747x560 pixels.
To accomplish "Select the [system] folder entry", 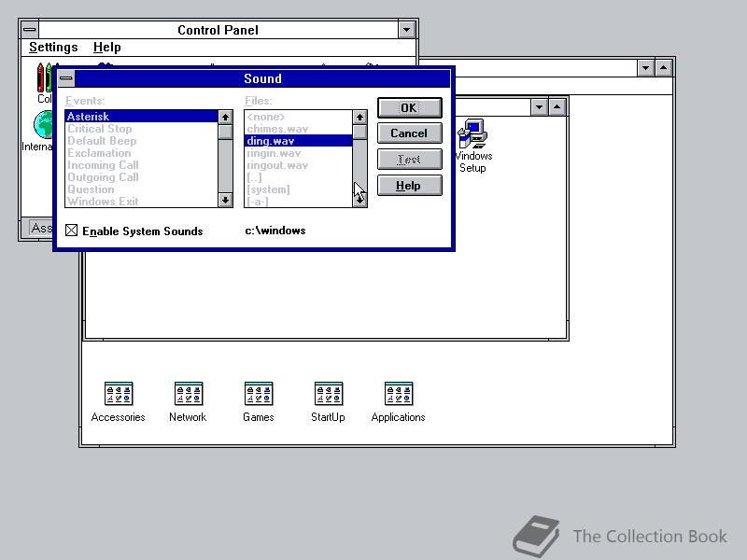I will click(x=299, y=189).
